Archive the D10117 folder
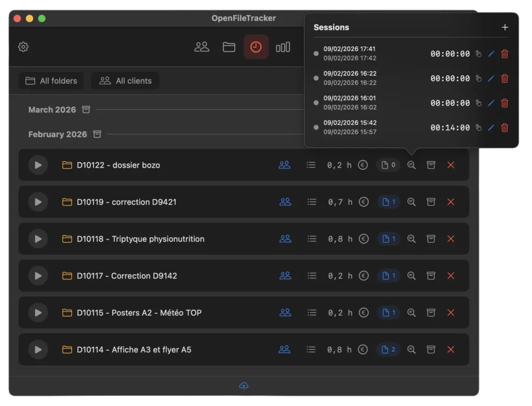 point(431,276)
